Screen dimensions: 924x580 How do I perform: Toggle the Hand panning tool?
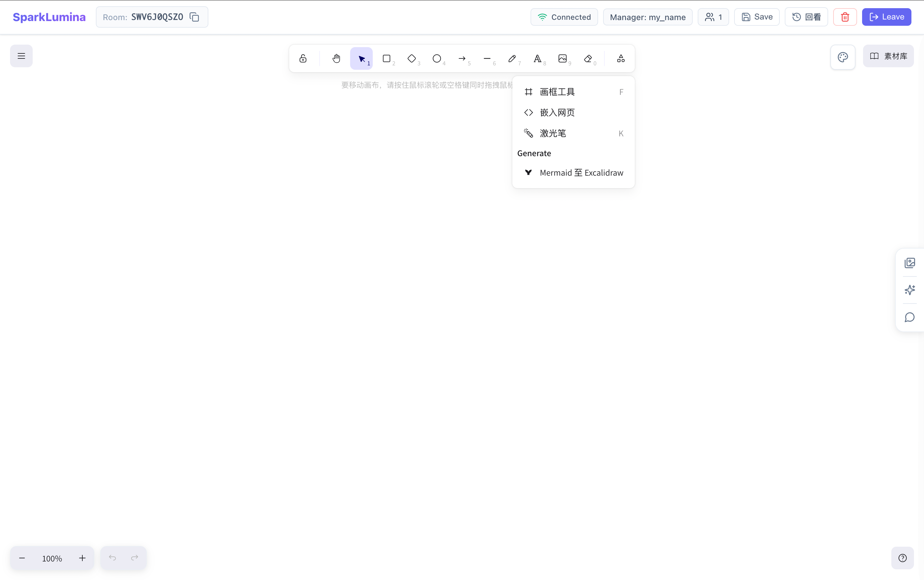click(x=336, y=58)
